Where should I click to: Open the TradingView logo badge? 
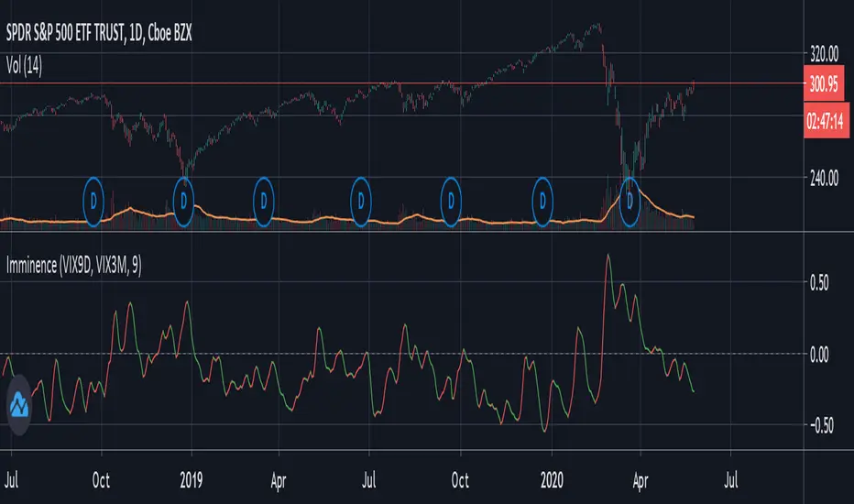point(19,405)
